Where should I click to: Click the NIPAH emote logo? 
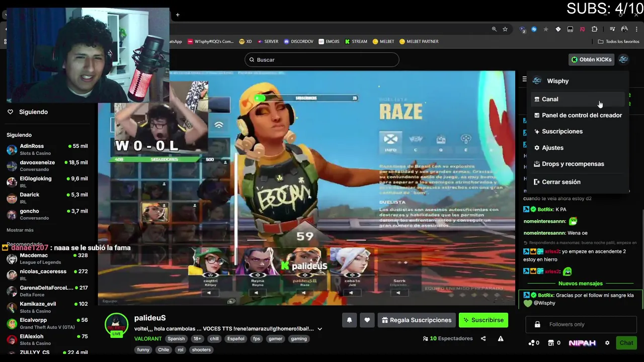coord(582,343)
